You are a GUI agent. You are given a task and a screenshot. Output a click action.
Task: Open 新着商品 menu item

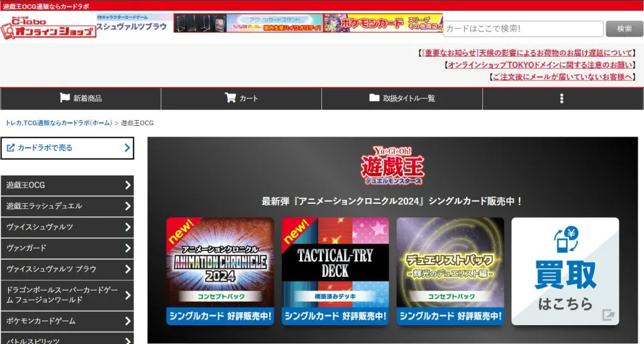pos(80,98)
